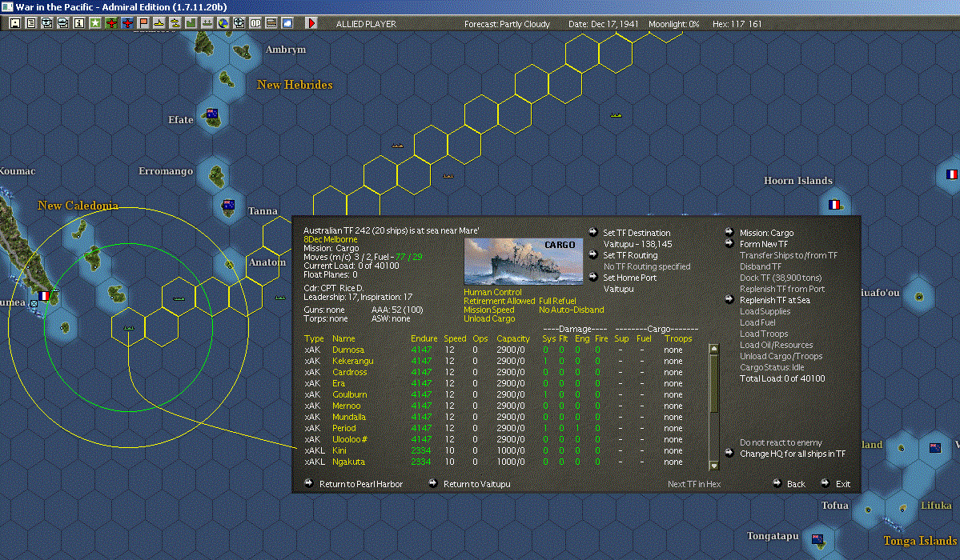The width and height of the screenshot is (960, 560).
Task: Select ship Dumosa in list
Action: coord(347,350)
